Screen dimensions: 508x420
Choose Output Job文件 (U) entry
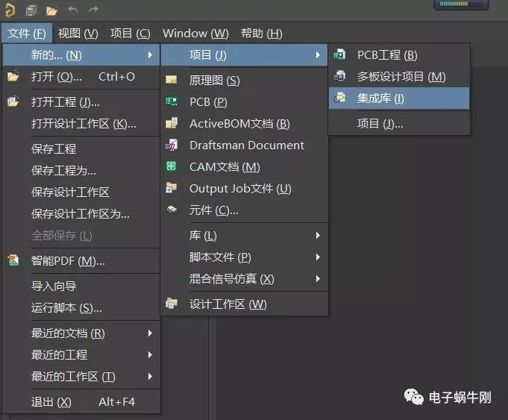[x=244, y=188]
